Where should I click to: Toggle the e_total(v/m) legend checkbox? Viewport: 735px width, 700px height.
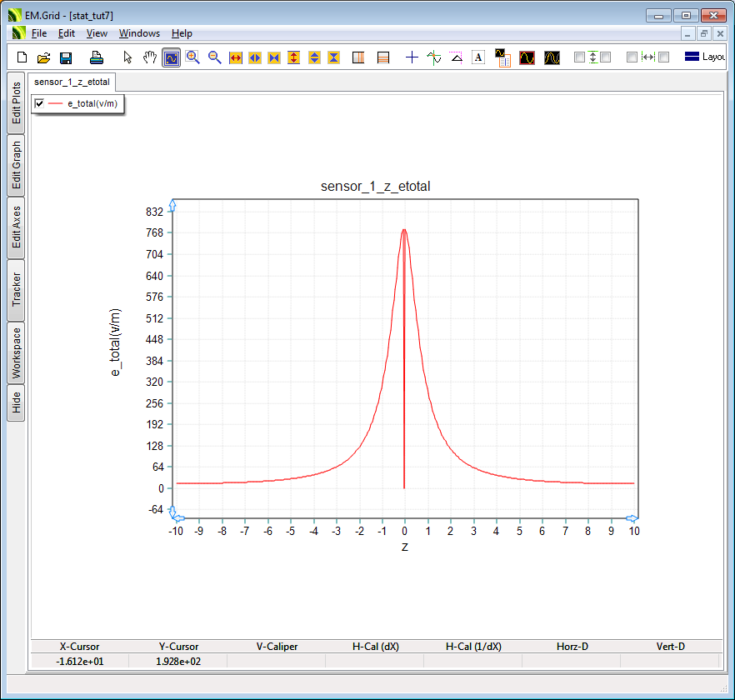click(39, 103)
